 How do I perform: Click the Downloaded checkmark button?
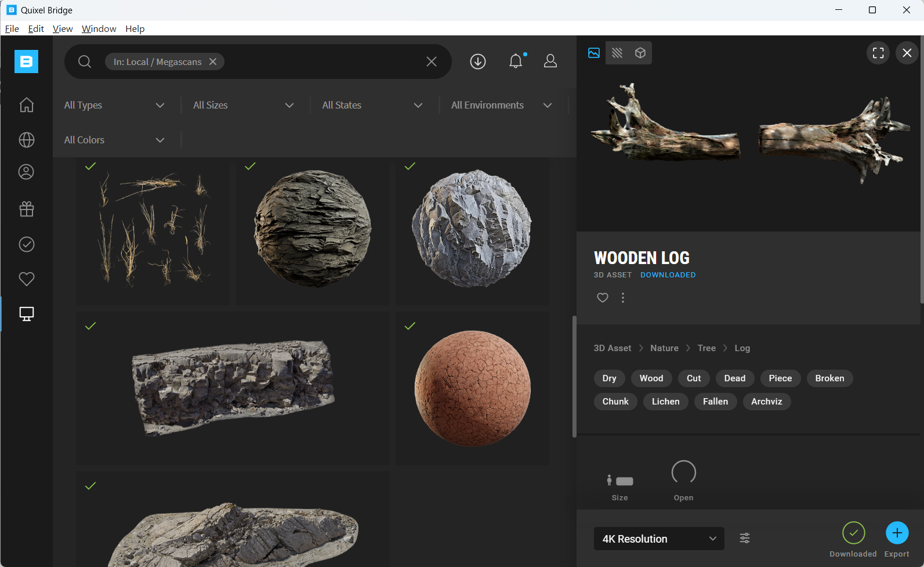pyautogui.click(x=853, y=533)
